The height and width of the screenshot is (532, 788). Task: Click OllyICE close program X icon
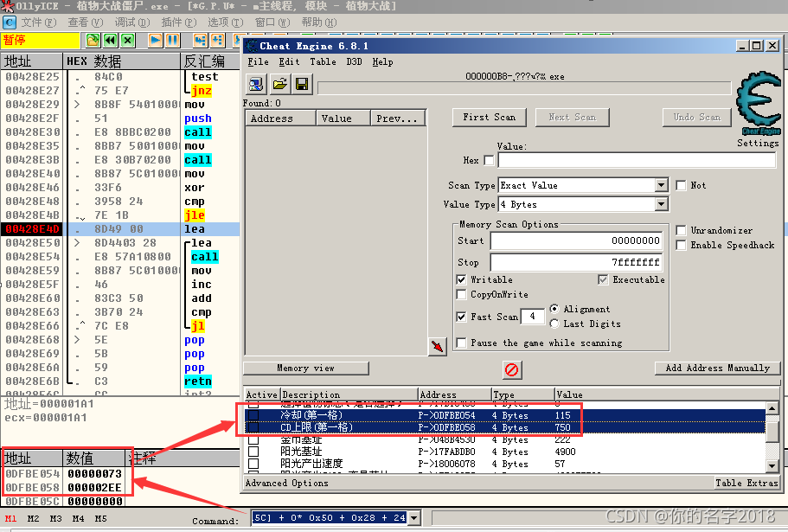click(x=128, y=40)
